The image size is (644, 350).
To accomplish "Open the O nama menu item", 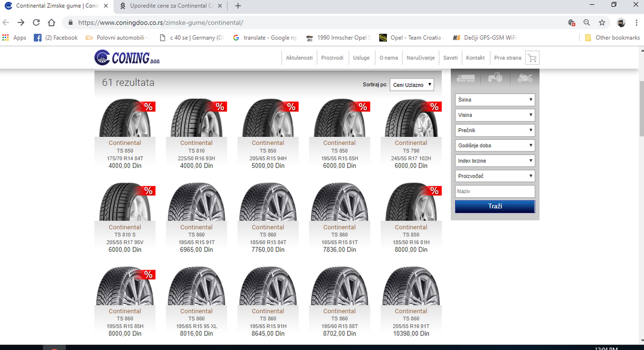I will pos(388,58).
